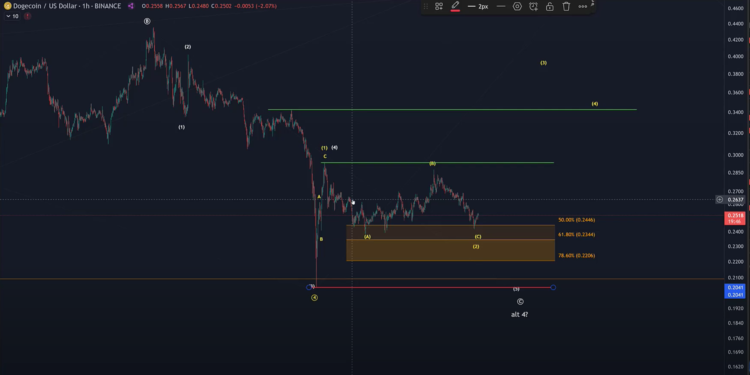Viewport: 750px width, 375px height.
Task: Click the price change -0.0053 (-2.07%) text
Action: 256,6
